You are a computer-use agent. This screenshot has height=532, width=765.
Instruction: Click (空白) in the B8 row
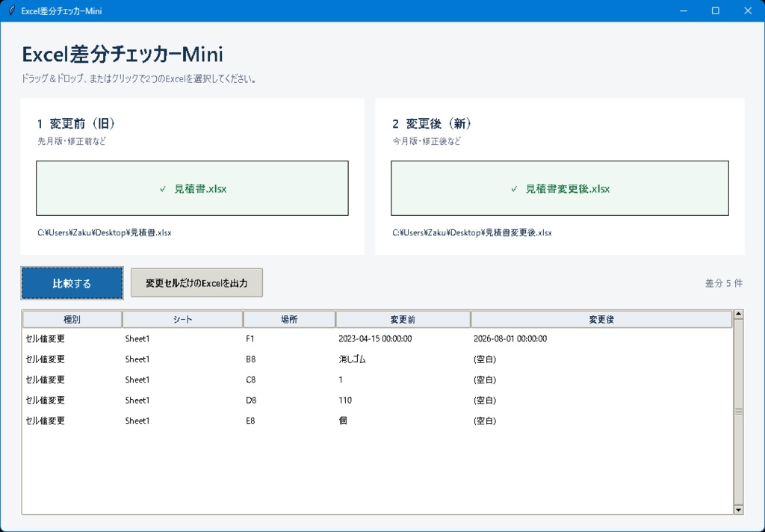tap(484, 359)
